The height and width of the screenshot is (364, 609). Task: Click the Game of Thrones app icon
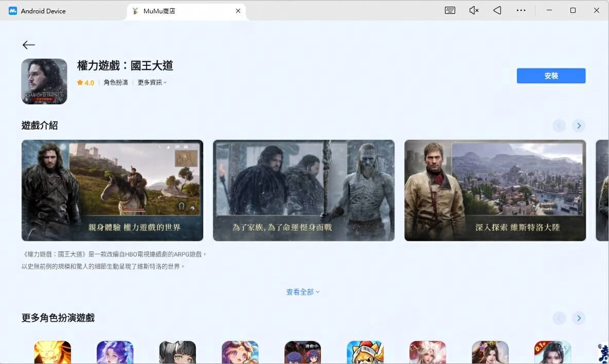(44, 82)
